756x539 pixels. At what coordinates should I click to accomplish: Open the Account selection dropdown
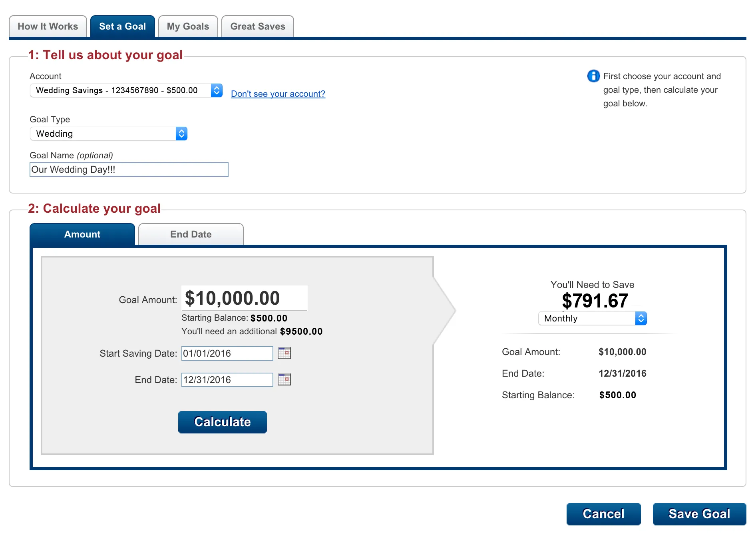(x=120, y=90)
